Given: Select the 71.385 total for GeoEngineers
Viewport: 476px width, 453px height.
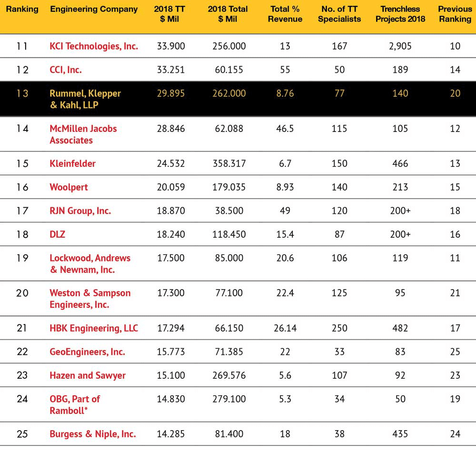Looking at the screenshot, I should tap(229, 352).
